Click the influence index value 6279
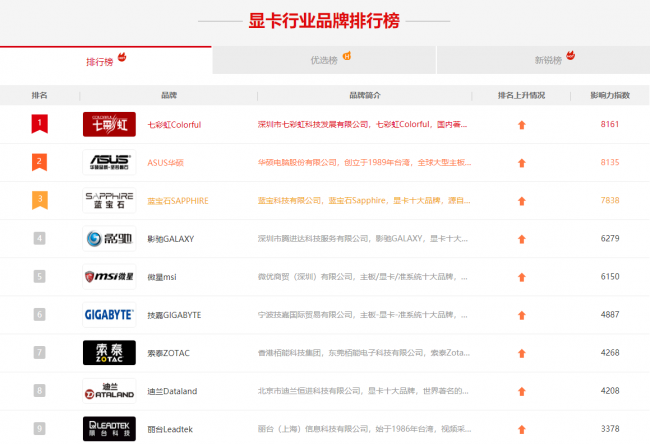 (x=610, y=238)
